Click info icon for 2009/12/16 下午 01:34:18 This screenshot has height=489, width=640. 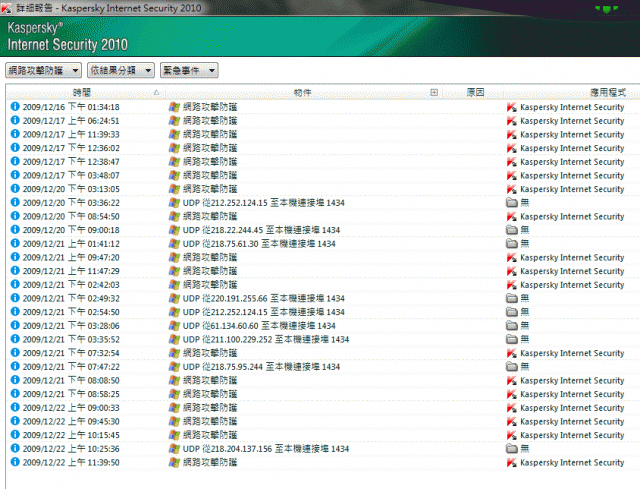(x=15, y=107)
